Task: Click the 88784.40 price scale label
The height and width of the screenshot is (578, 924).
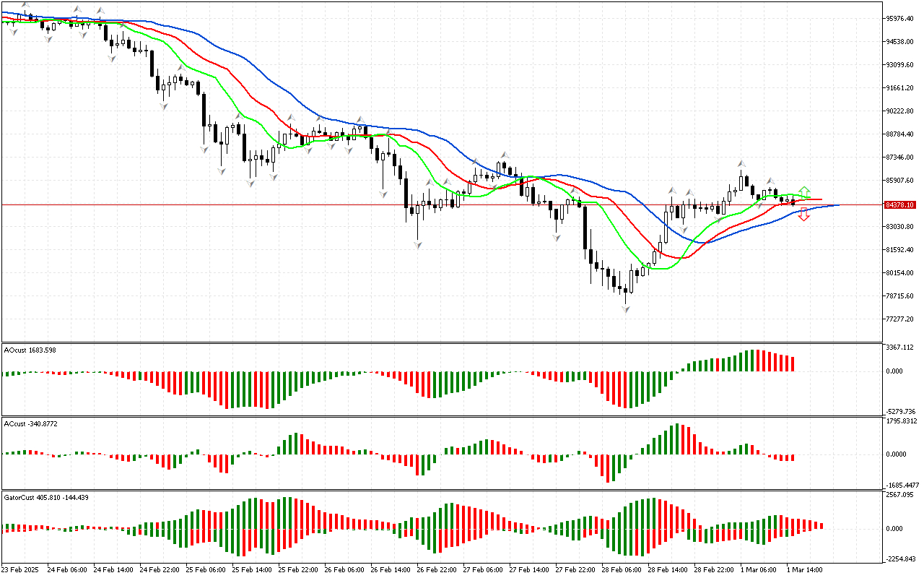Action: (x=899, y=134)
